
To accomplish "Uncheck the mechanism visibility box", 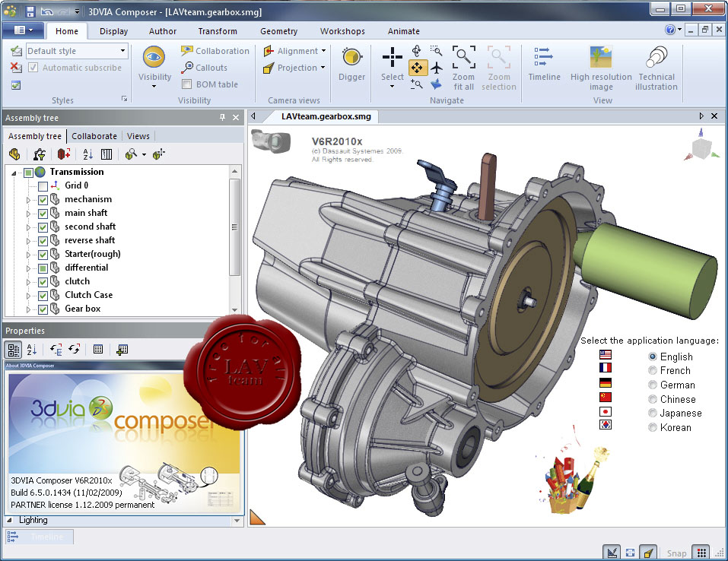I will pyautogui.click(x=43, y=200).
